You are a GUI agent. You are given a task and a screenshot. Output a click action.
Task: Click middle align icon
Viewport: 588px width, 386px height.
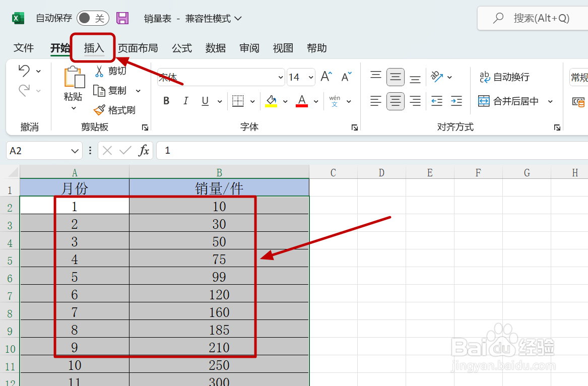[x=395, y=77]
